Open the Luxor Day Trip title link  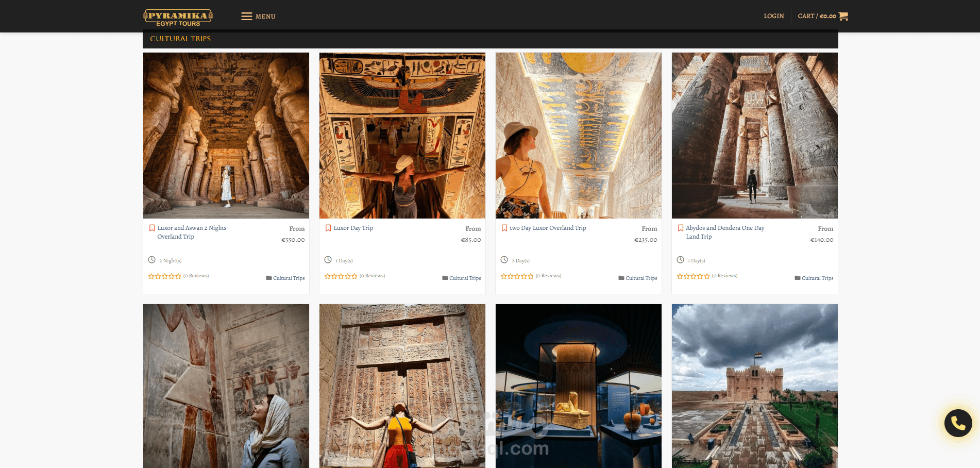point(353,228)
